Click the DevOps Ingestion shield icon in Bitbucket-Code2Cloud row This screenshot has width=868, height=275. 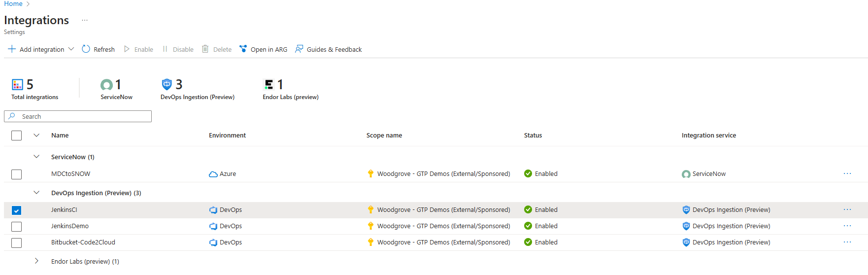(686, 242)
